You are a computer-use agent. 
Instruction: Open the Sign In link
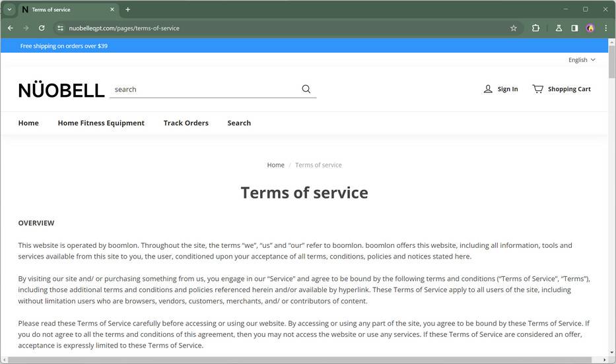[x=508, y=89]
